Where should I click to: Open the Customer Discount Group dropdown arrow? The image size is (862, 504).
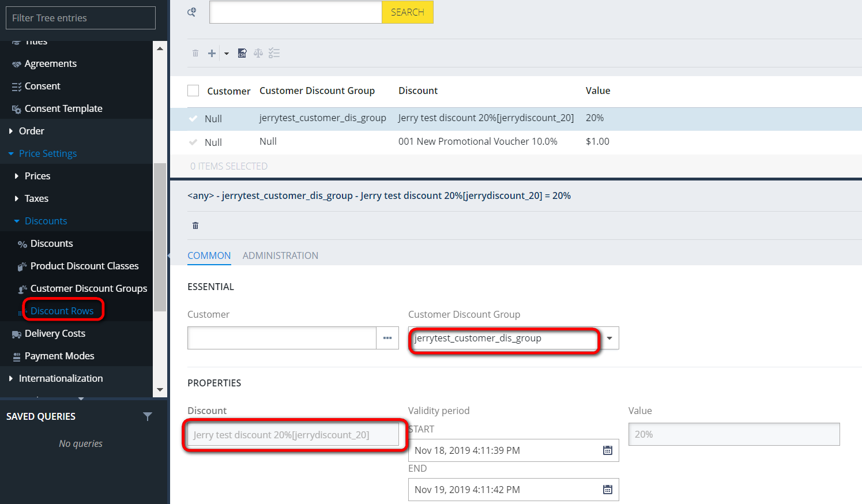pyautogui.click(x=609, y=338)
